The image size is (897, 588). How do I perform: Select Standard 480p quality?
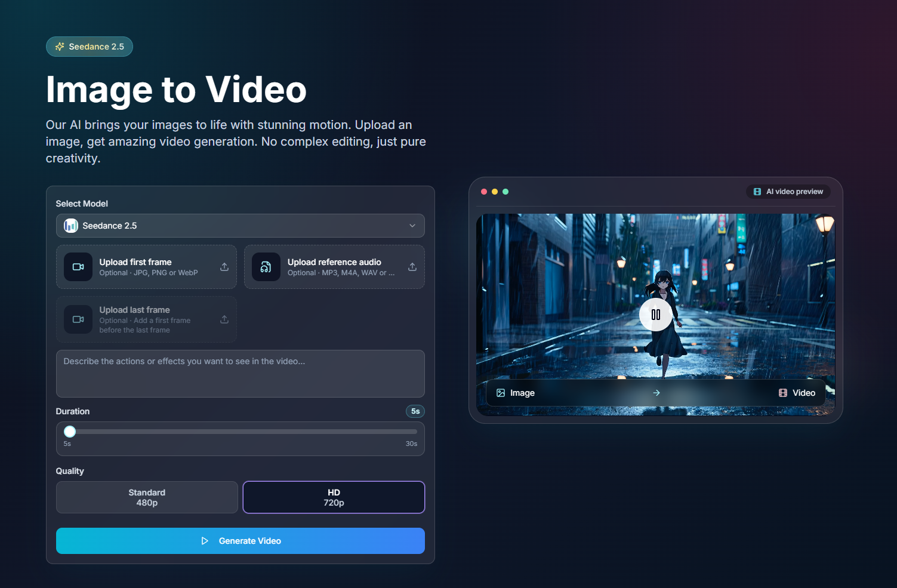(147, 497)
